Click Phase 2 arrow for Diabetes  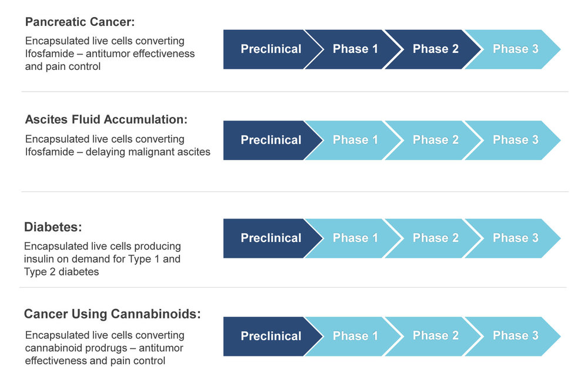coord(435,238)
